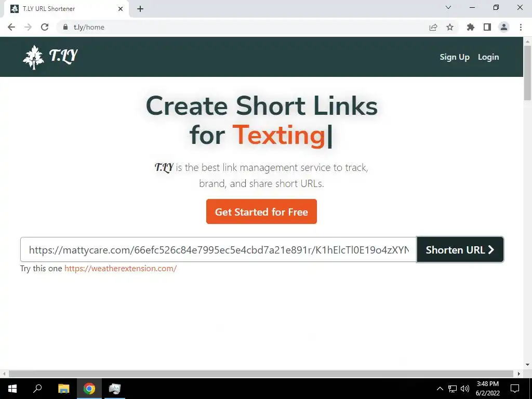The image size is (532, 399).
Task: Try the weatherextension.com example link
Action: tap(121, 269)
